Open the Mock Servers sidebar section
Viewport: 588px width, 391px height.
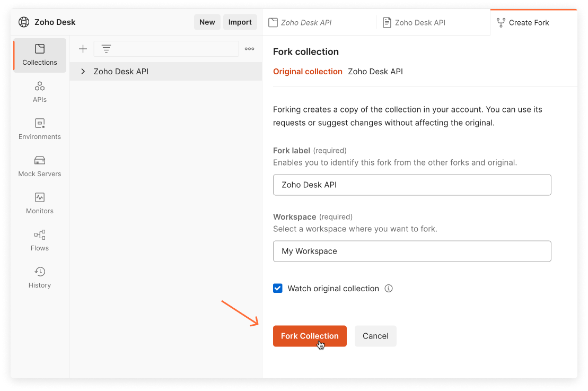click(40, 166)
